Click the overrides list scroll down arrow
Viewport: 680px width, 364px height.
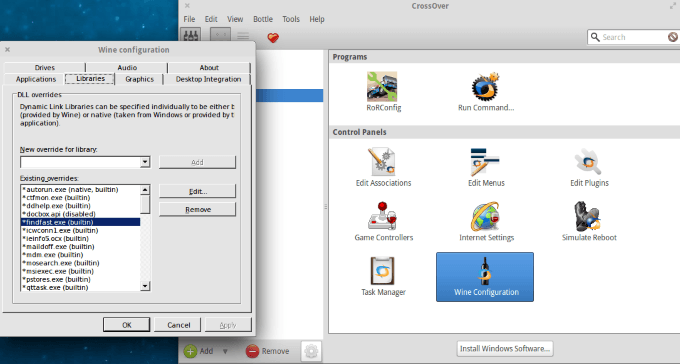click(x=145, y=286)
